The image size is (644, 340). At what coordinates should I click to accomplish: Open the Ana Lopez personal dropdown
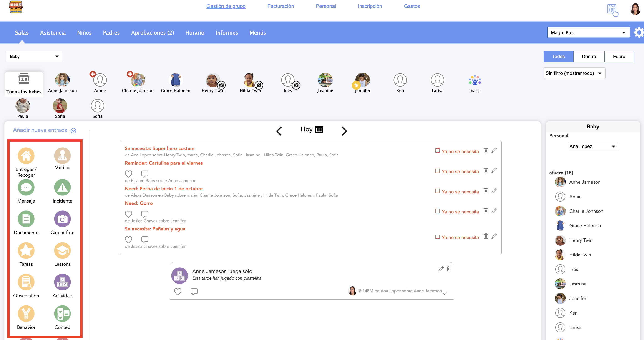[593, 146]
